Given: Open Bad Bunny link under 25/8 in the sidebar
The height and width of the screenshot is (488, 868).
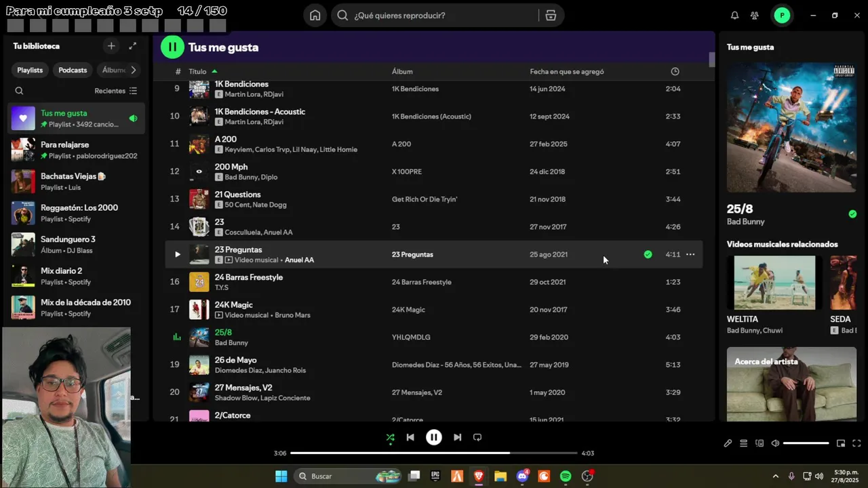Looking at the screenshot, I should [745, 222].
